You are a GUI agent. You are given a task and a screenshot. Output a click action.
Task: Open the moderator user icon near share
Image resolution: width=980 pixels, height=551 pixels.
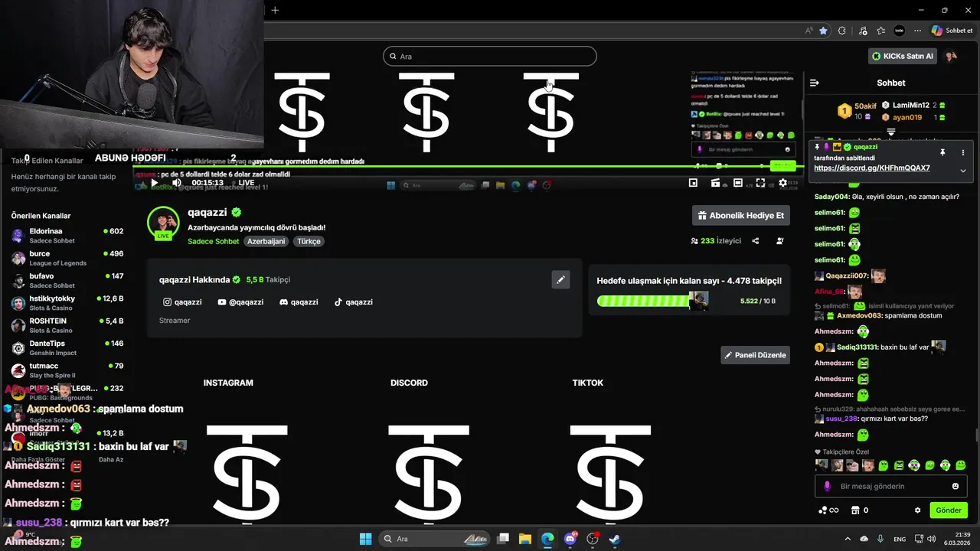pyautogui.click(x=779, y=241)
